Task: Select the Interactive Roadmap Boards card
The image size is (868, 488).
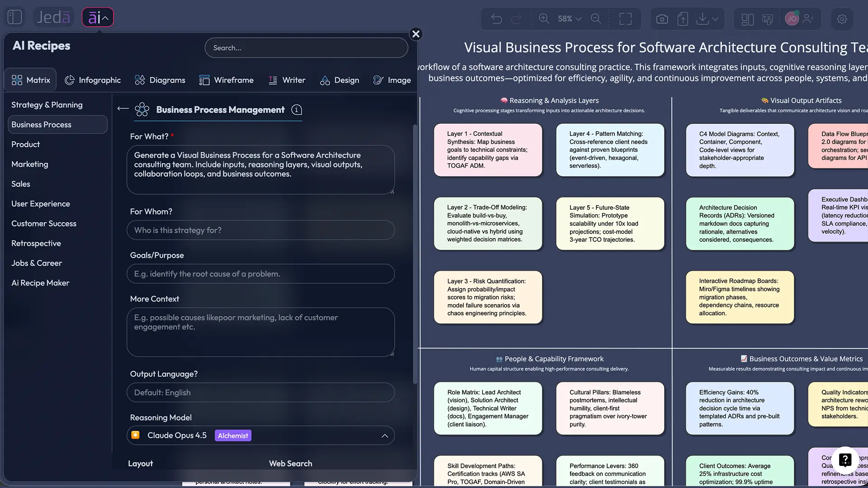Action: [740, 297]
